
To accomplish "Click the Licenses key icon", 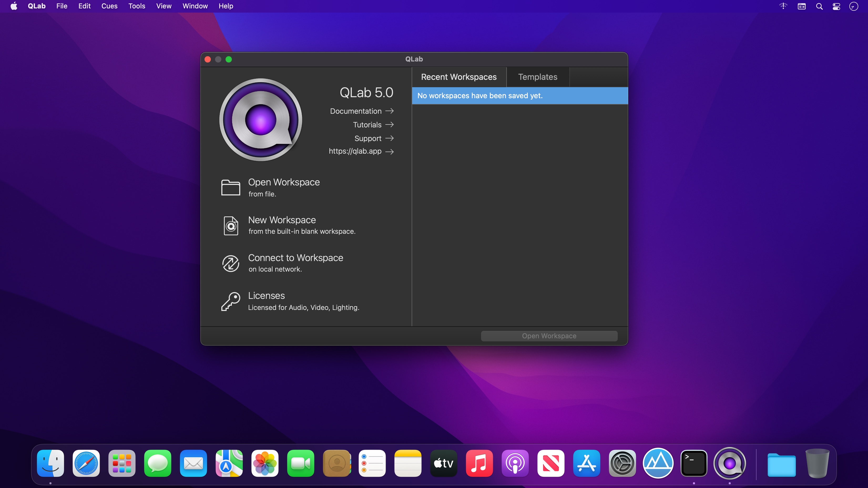I will [231, 301].
